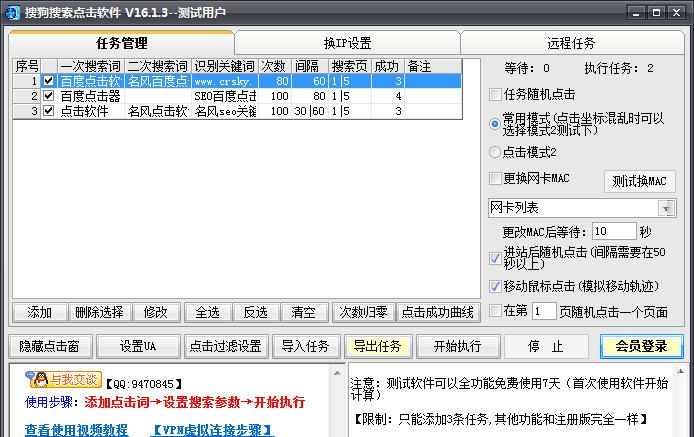The image size is (694, 437).
Task: Toggle checkbox for task row 2 百度点击器
Action: tap(49, 96)
